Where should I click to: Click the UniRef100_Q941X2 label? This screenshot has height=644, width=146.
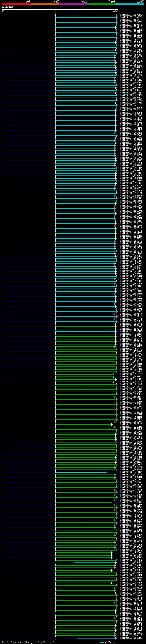[131, 462]
